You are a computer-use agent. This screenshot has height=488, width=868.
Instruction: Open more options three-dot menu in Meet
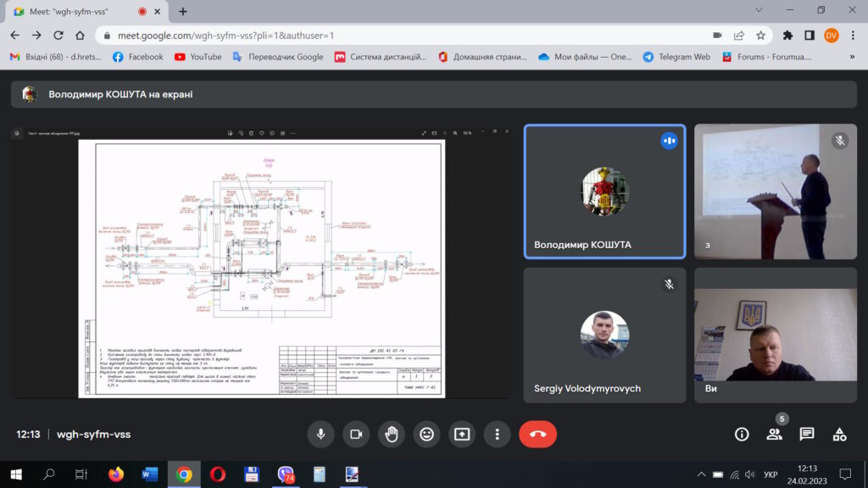point(497,435)
